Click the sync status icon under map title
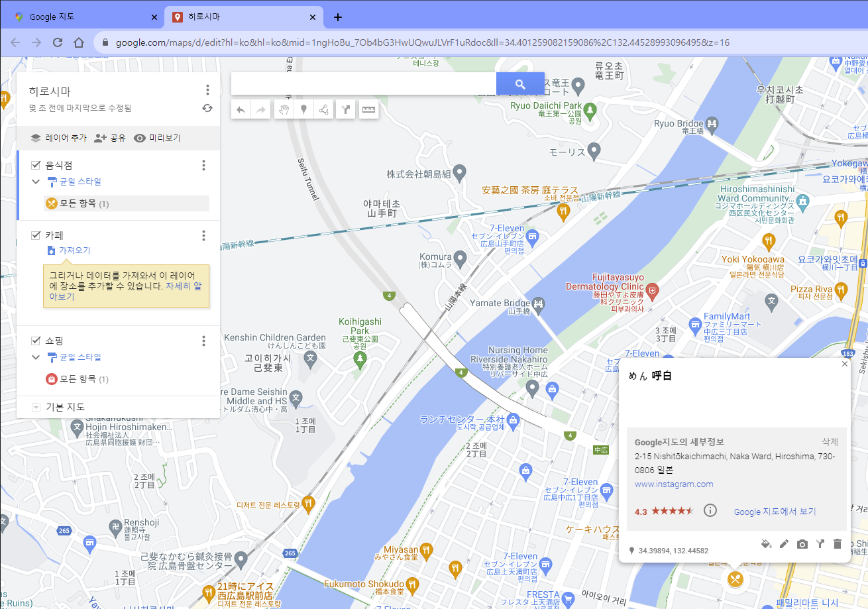Screen dimensions: 868x609 pyautogui.click(x=207, y=108)
